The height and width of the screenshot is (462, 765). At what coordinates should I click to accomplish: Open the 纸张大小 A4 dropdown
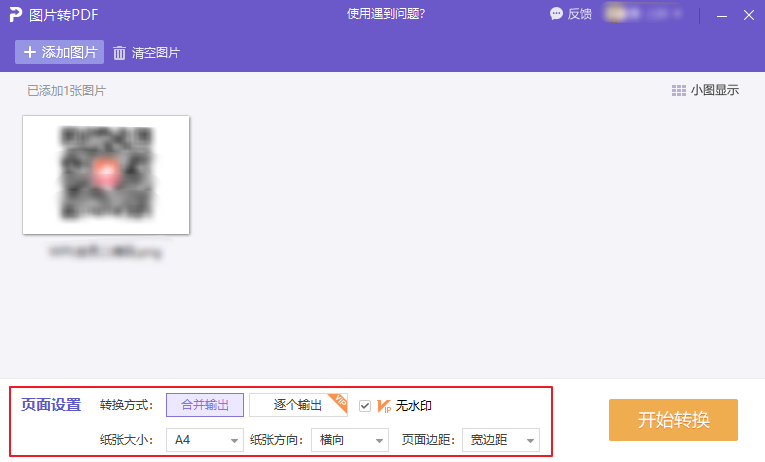click(204, 440)
